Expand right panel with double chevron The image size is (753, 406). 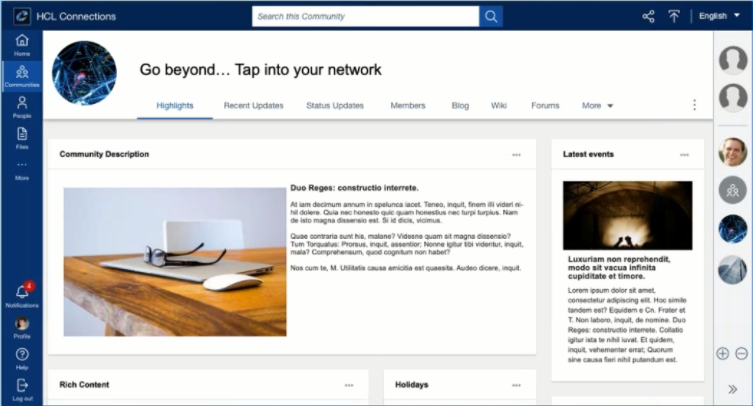point(732,389)
